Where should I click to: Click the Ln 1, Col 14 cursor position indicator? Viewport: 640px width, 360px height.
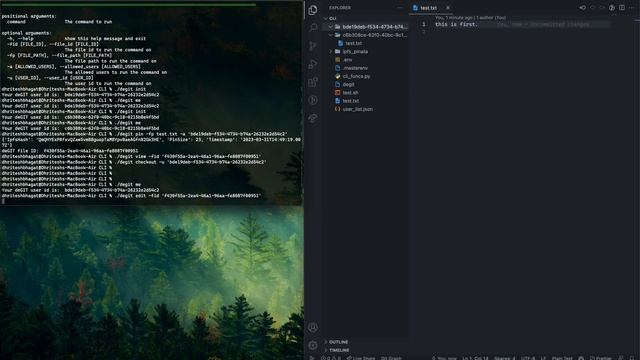point(476,358)
